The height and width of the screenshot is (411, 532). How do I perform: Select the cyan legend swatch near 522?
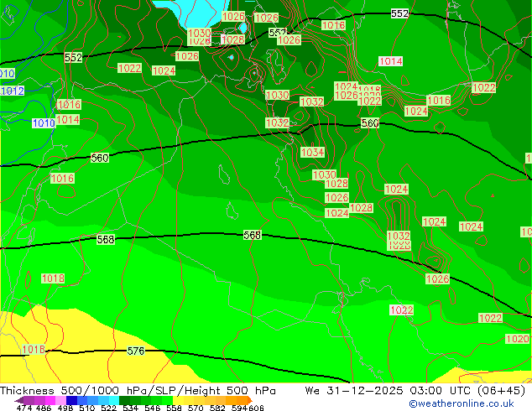[x=114, y=400]
